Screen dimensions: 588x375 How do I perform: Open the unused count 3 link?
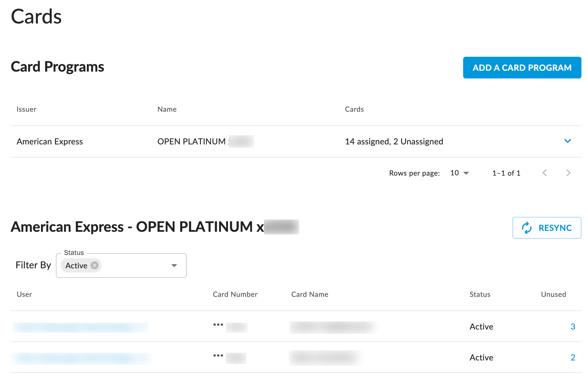pyautogui.click(x=573, y=327)
